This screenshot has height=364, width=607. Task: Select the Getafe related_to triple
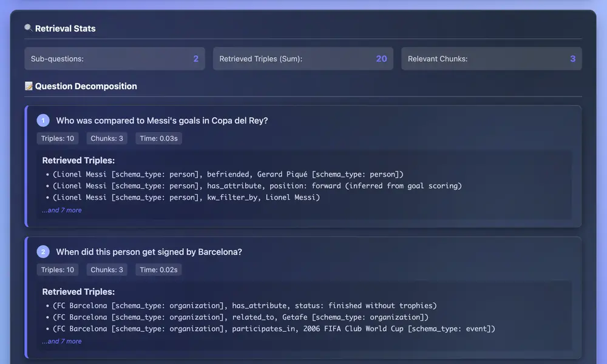pos(240,317)
